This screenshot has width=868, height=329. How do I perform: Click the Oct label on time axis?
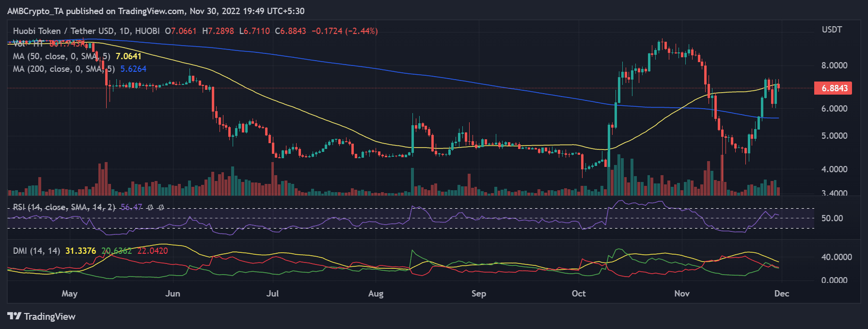(579, 294)
